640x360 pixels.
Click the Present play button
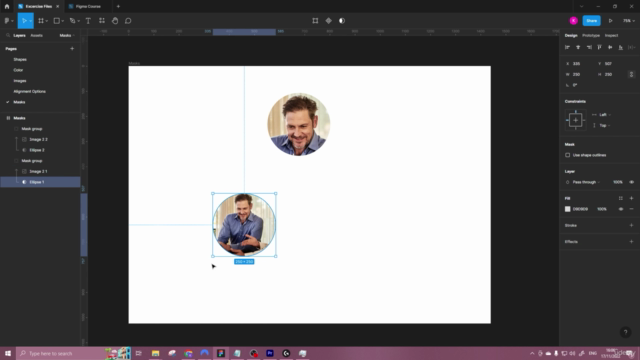[x=611, y=21]
